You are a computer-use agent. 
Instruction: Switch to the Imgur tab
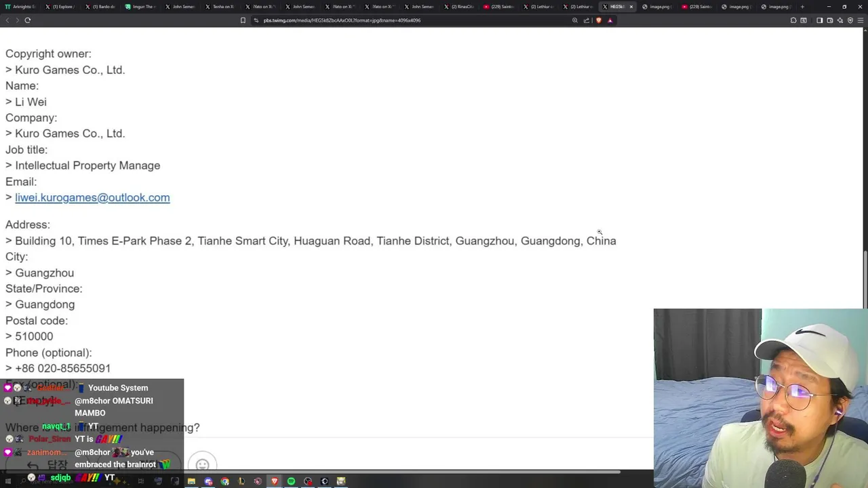(x=140, y=7)
